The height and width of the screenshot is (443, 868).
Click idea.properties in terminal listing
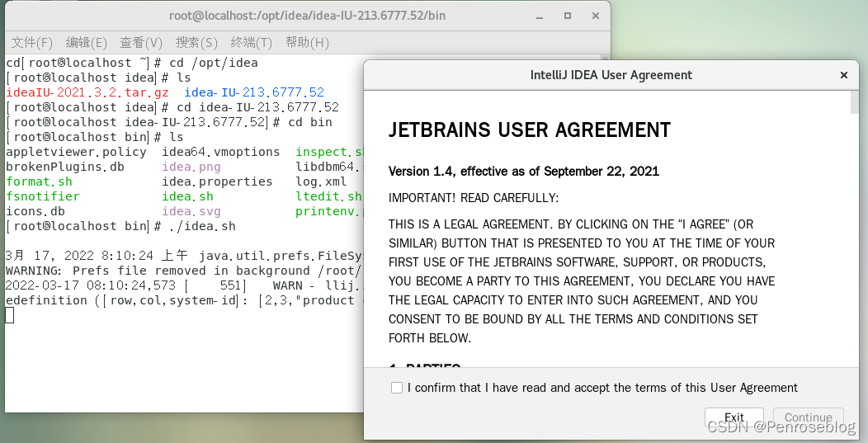[x=217, y=181]
